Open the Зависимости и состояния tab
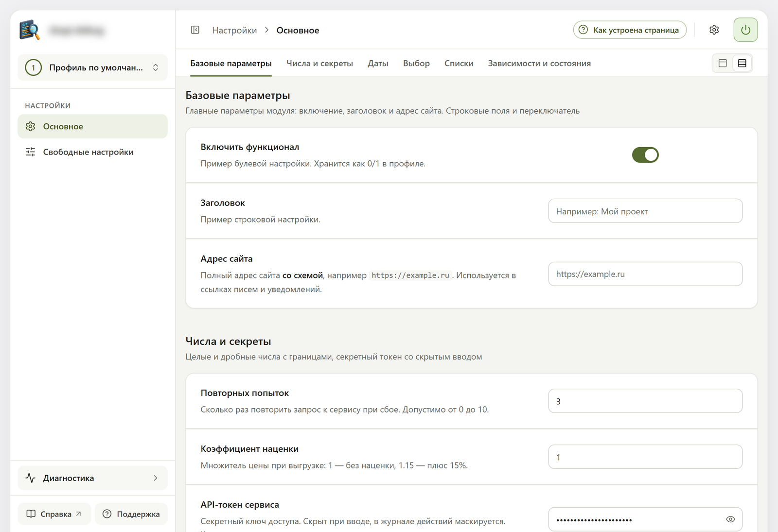The width and height of the screenshot is (778, 532). coord(539,64)
